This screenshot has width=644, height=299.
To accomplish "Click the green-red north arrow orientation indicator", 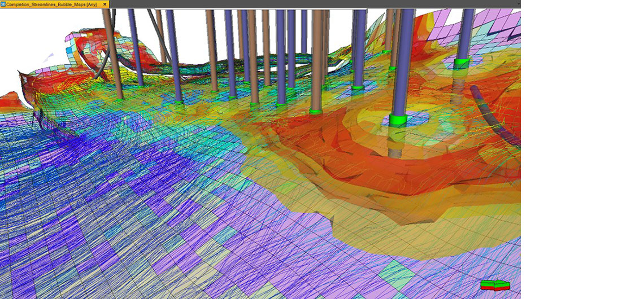I will [495, 285].
